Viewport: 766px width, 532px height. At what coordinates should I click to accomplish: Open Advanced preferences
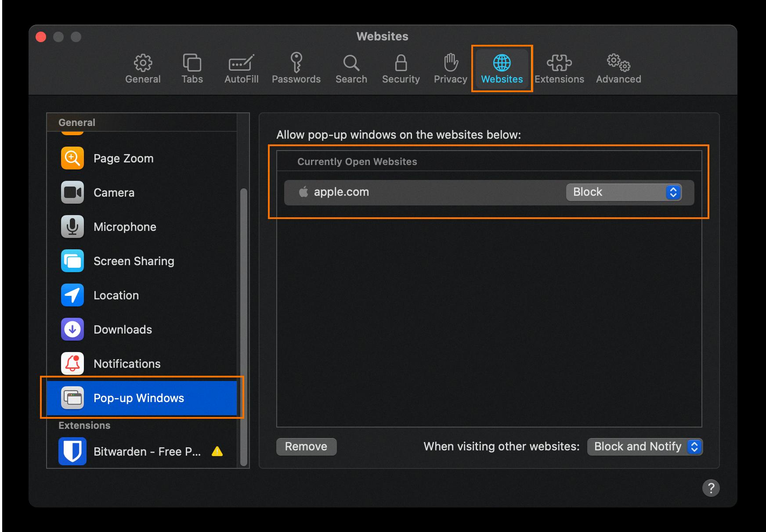618,68
